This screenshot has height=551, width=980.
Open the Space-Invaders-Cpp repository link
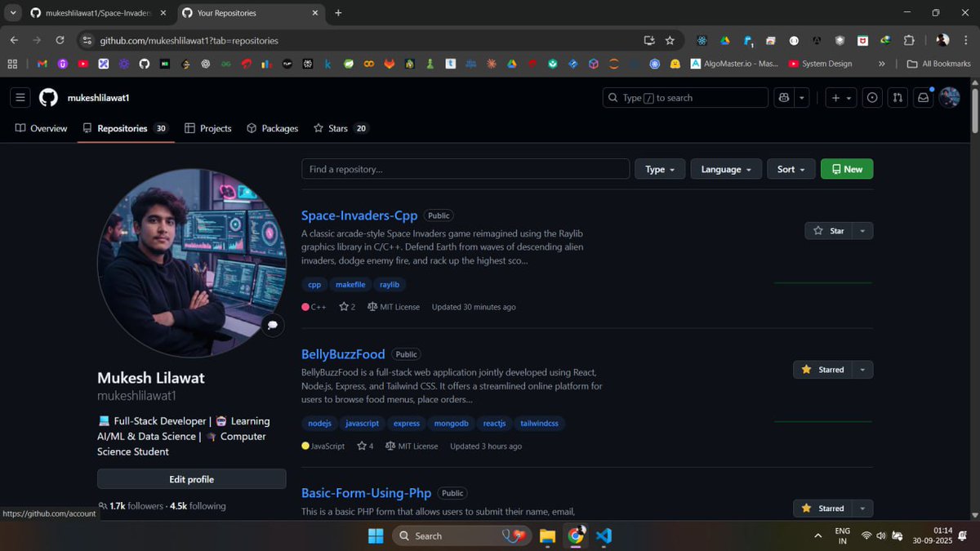pyautogui.click(x=359, y=216)
